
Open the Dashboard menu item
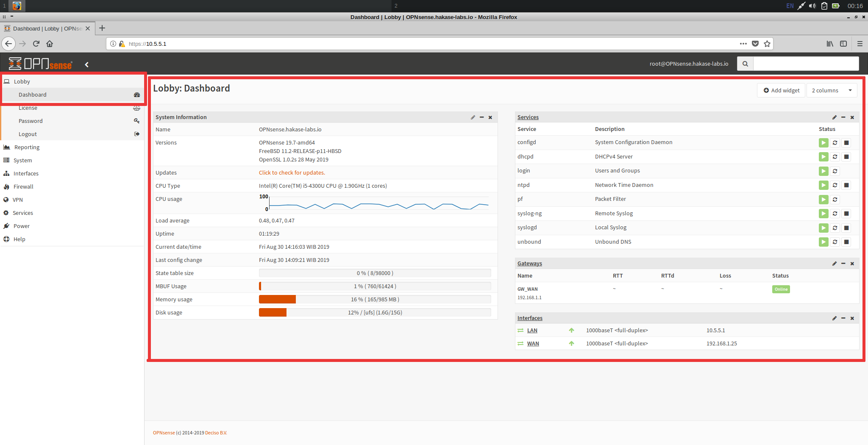pos(73,95)
